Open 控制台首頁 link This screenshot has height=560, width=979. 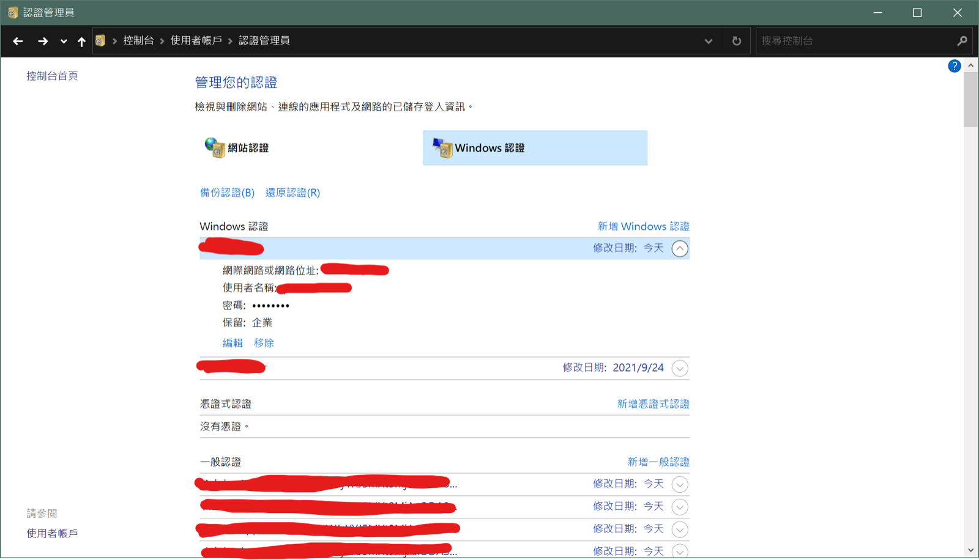[52, 76]
